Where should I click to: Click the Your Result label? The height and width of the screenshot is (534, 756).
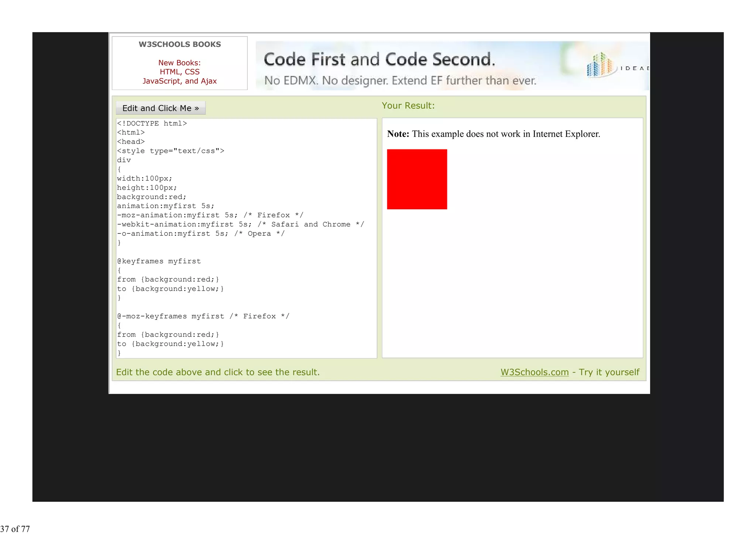[x=408, y=106]
